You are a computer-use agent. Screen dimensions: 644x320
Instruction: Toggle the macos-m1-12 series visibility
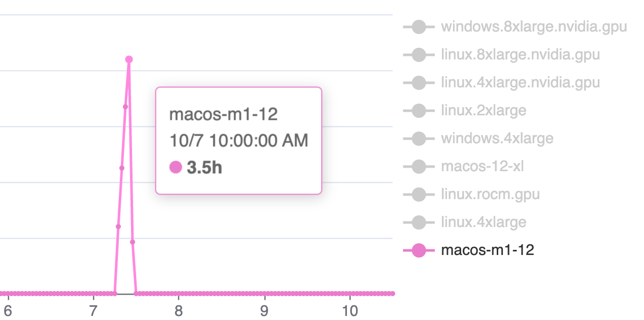click(x=488, y=250)
